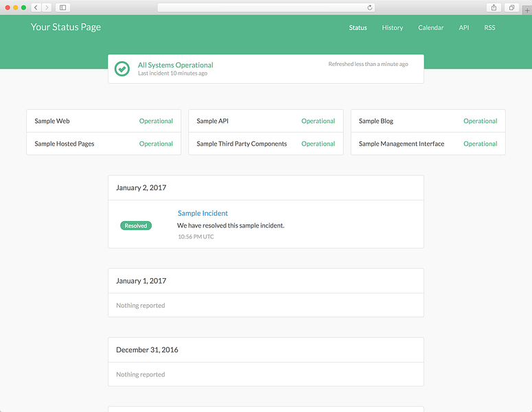The image size is (532, 412).
Task: Go back with the browser back arrow
Action: [x=36, y=8]
